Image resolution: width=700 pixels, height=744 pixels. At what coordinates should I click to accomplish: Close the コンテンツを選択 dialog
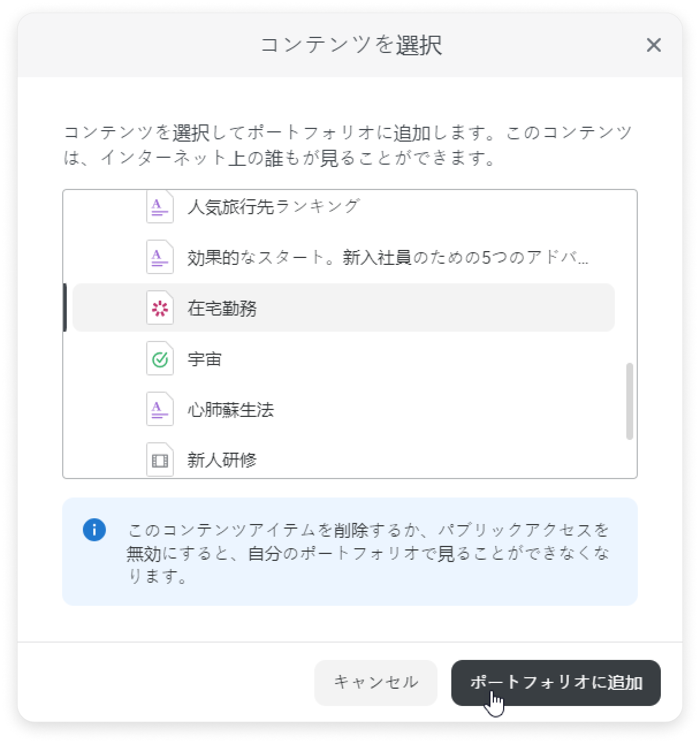653,45
